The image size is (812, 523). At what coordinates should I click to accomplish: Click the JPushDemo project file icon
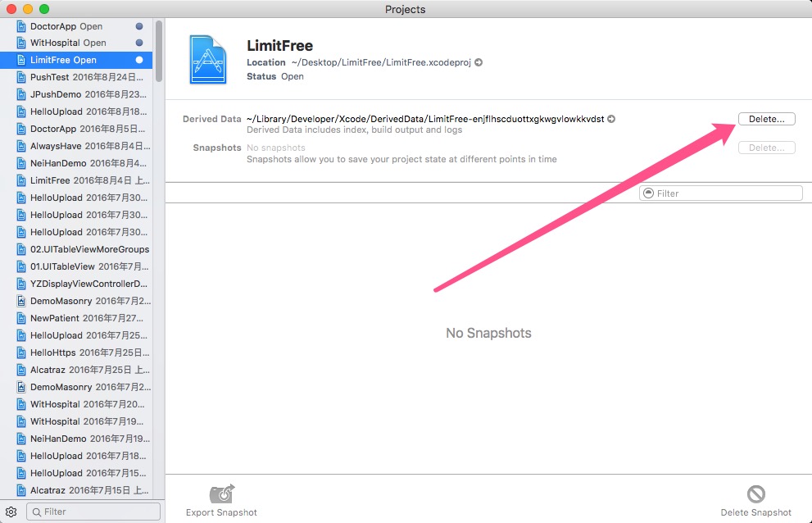pyautogui.click(x=21, y=94)
